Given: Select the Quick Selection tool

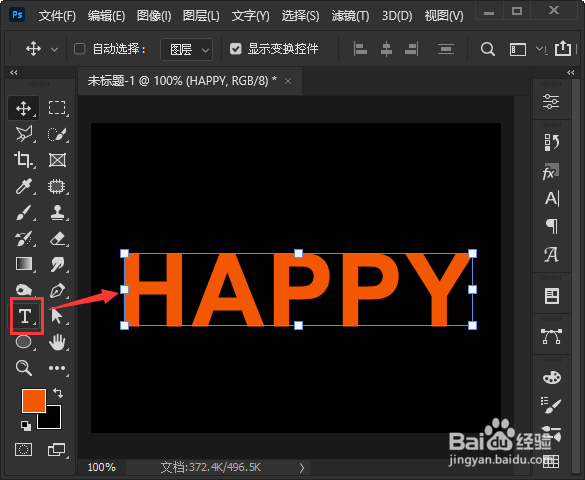Looking at the screenshot, I should (57, 134).
